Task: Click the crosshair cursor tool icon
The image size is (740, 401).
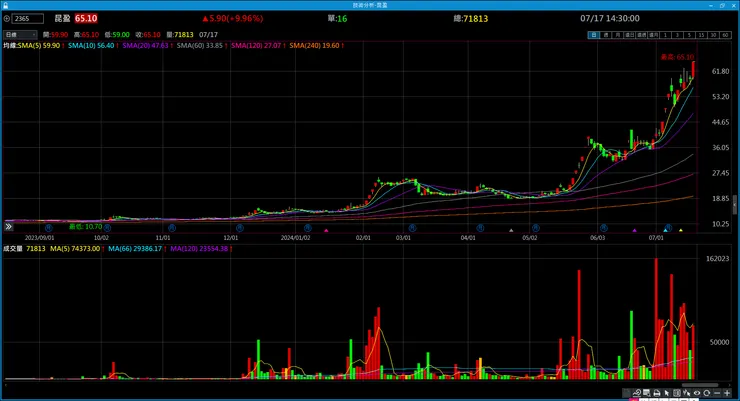Action: 686,393
